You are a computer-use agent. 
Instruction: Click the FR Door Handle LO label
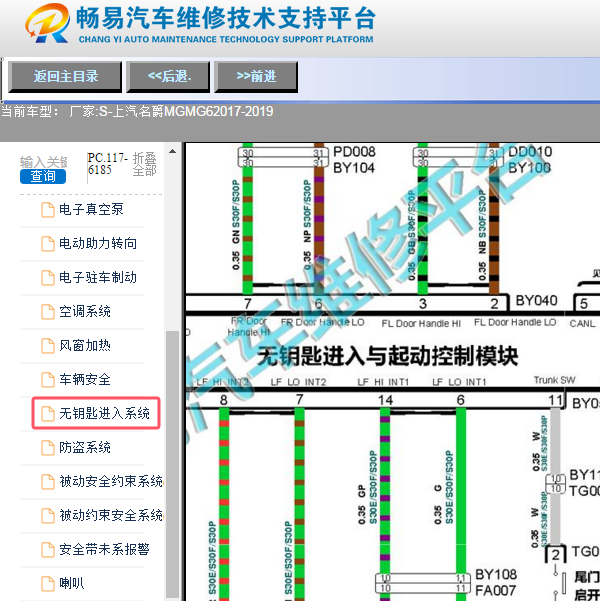[322, 322]
